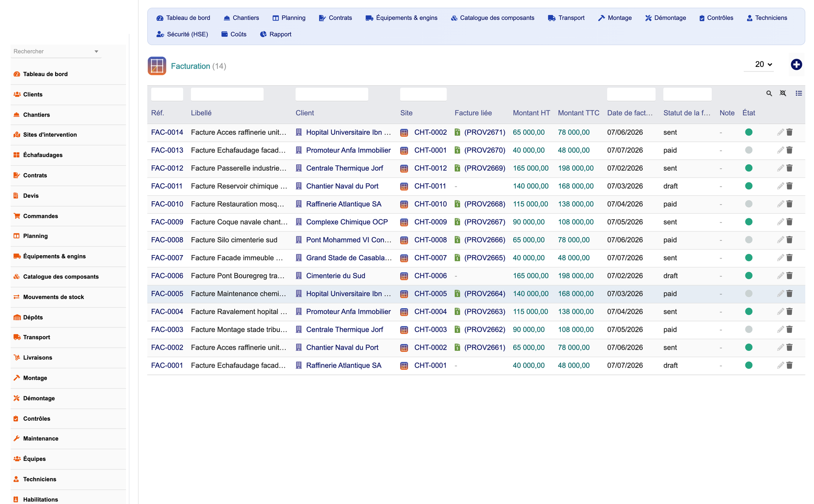Click the Rapport pie chart icon in top bar
Screen dimensions: 814x504
tap(263, 34)
